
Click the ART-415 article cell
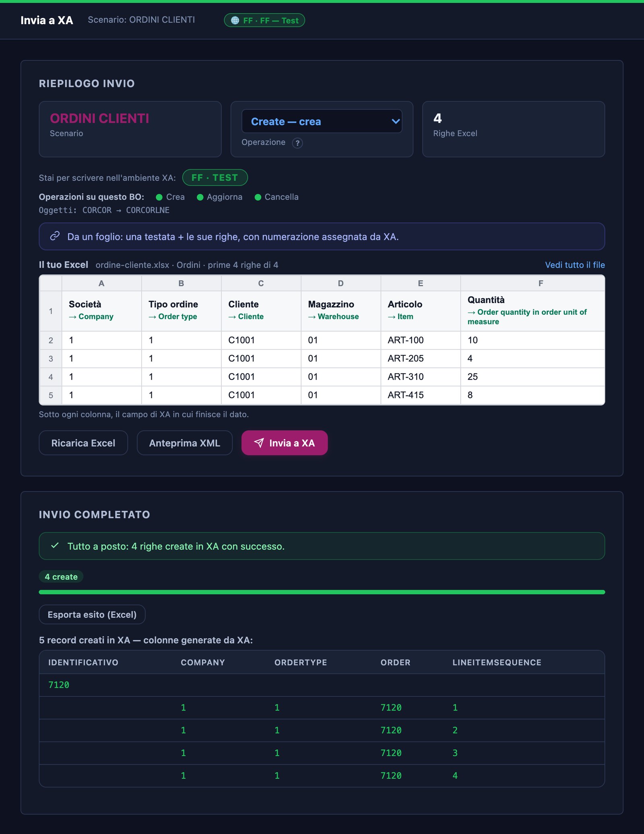coord(420,395)
